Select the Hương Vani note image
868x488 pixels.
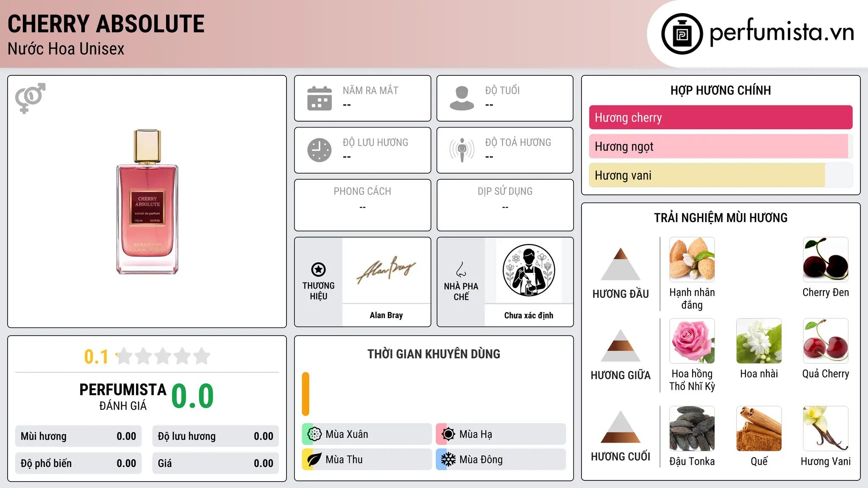(x=826, y=429)
